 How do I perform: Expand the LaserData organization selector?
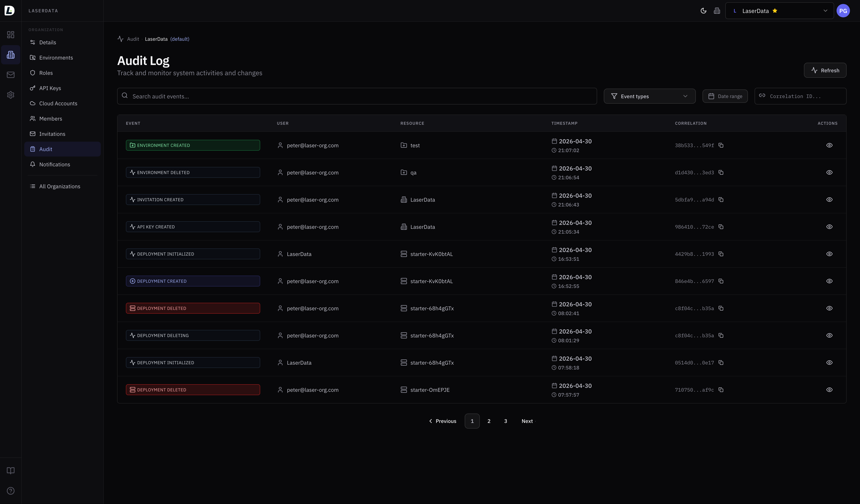click(x=779, y=11)
